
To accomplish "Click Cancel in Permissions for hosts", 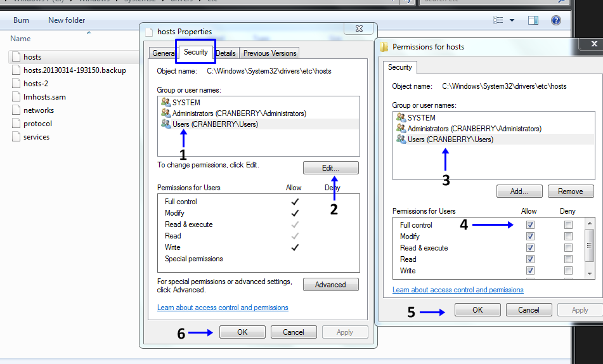I will click(x=529, y=309).
